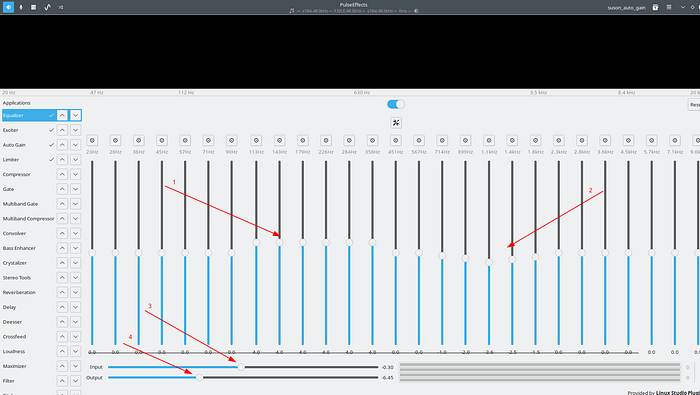Image resolution: width=700 pixels, height=395 pixels.
Task: Open band settings gear for 179Hz
Action: pyautogui.click(x=303, y=140)
